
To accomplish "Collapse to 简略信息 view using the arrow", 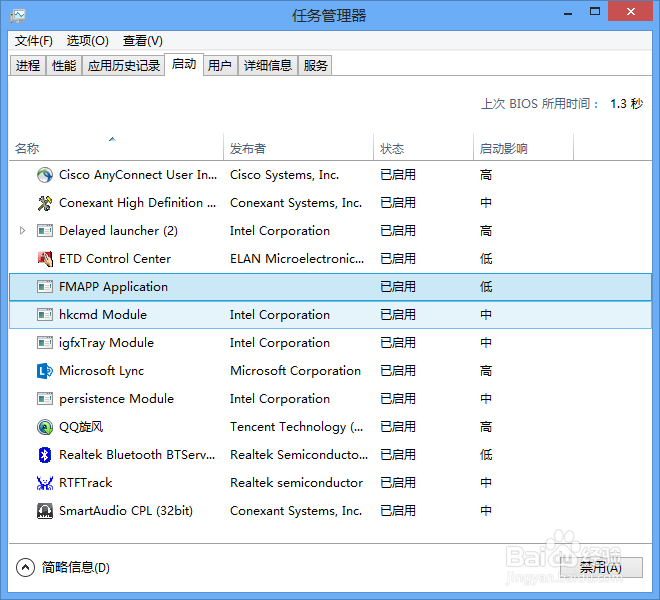I will pyautogui.click(x=25, y=568).
